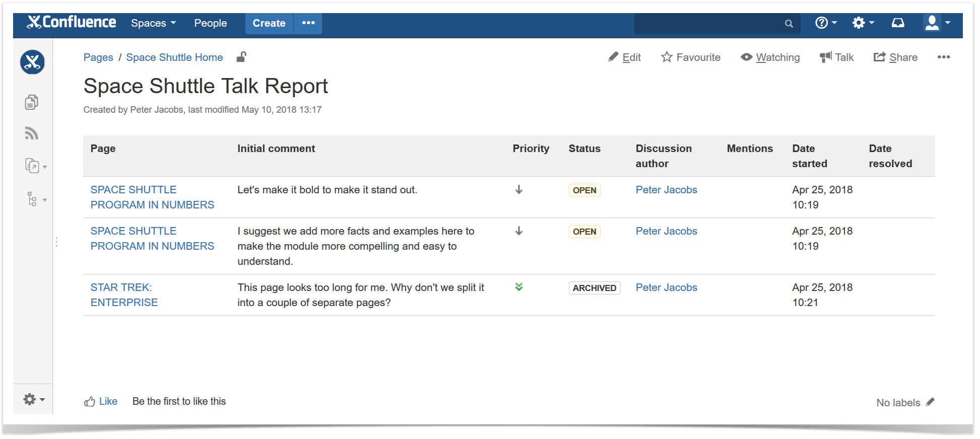Click the Discussion author column header
This screenshot has height=439, width=980.
pyautogui.click(x=664, y=156)
